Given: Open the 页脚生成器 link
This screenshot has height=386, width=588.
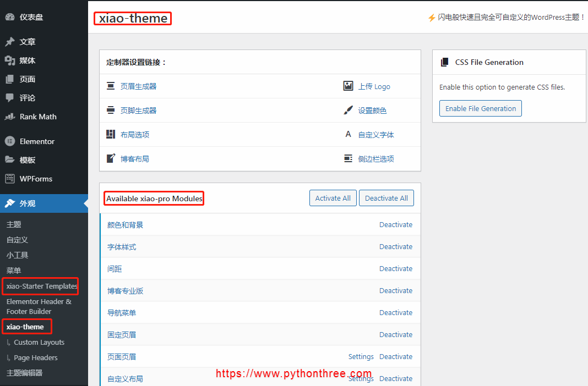Looking at the screenshot, I should (138, 111).
